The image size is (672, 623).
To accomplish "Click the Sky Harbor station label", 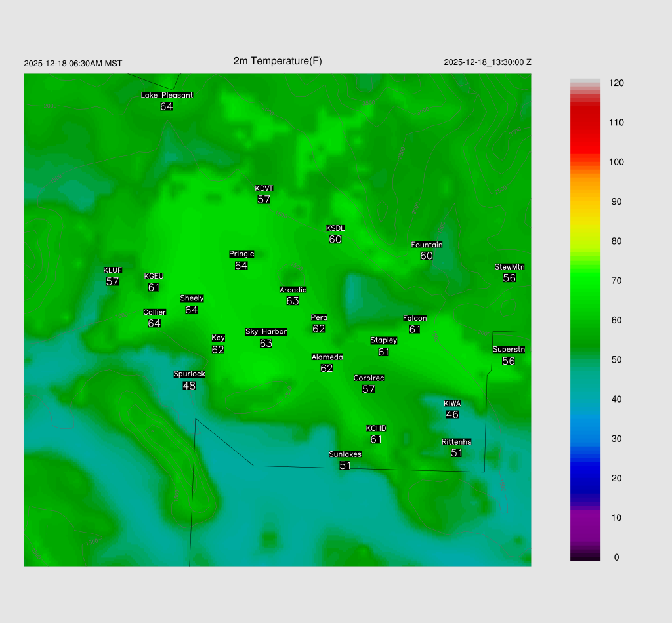I will (266, 332).
